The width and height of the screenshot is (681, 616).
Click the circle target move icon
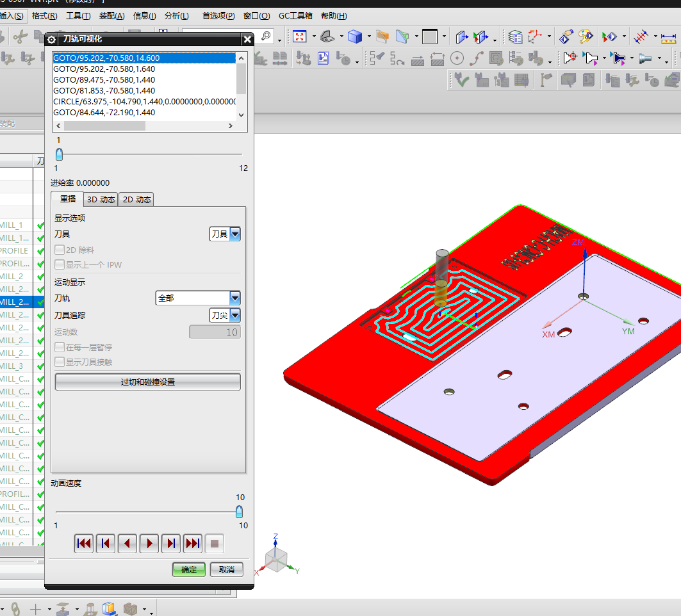(x=457, y=58)
